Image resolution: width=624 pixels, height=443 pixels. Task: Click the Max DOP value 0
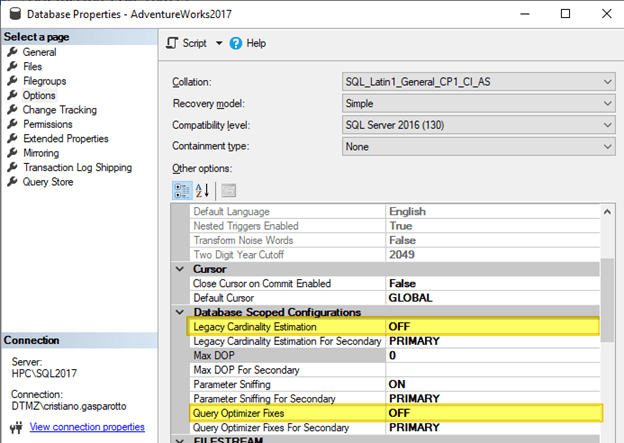point(392,355)
